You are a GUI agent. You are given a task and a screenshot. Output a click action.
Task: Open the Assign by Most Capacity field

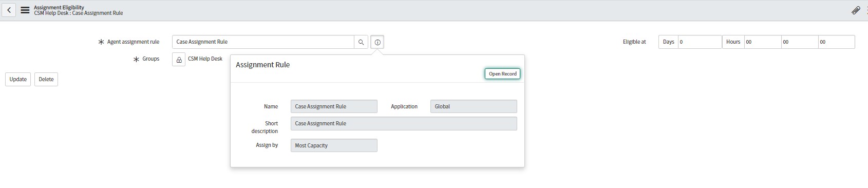334,145
